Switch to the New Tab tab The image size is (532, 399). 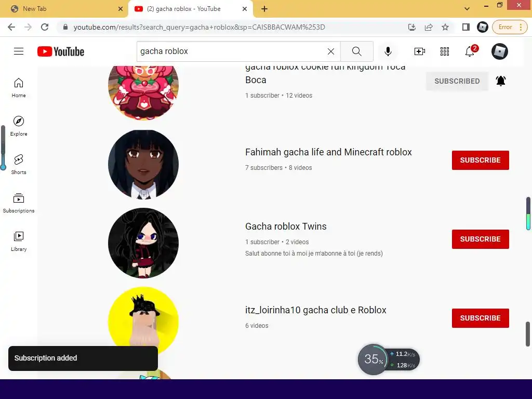pos(64,9)
